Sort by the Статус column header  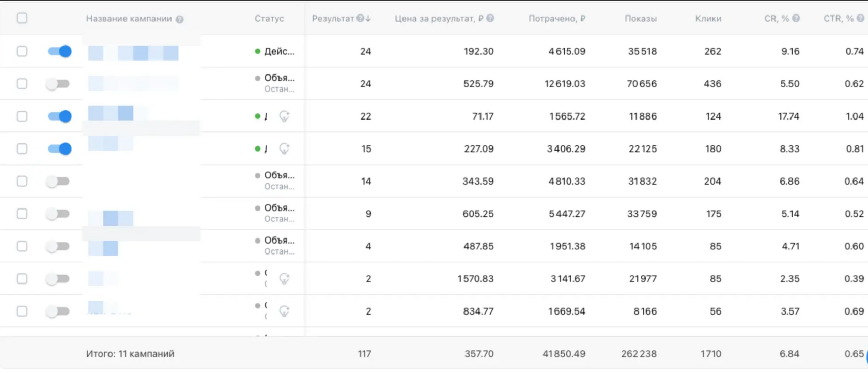[269, 19]
